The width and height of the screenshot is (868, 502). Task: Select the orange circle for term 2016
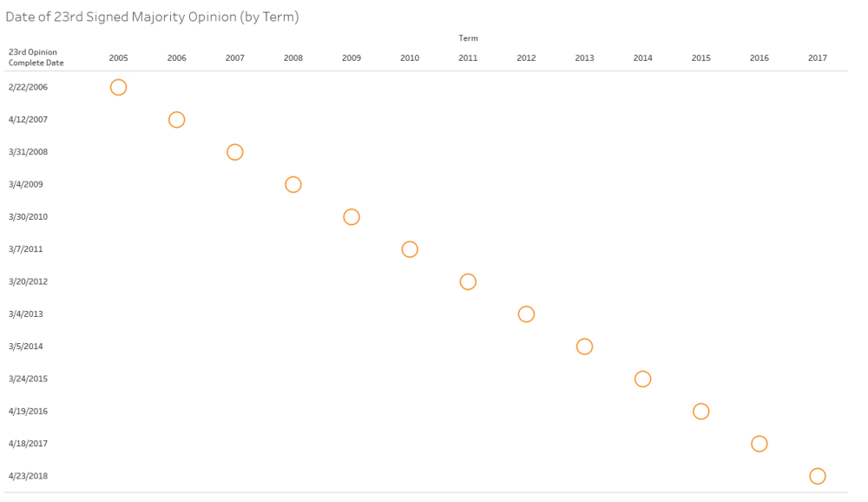click(x=759, y=444)
